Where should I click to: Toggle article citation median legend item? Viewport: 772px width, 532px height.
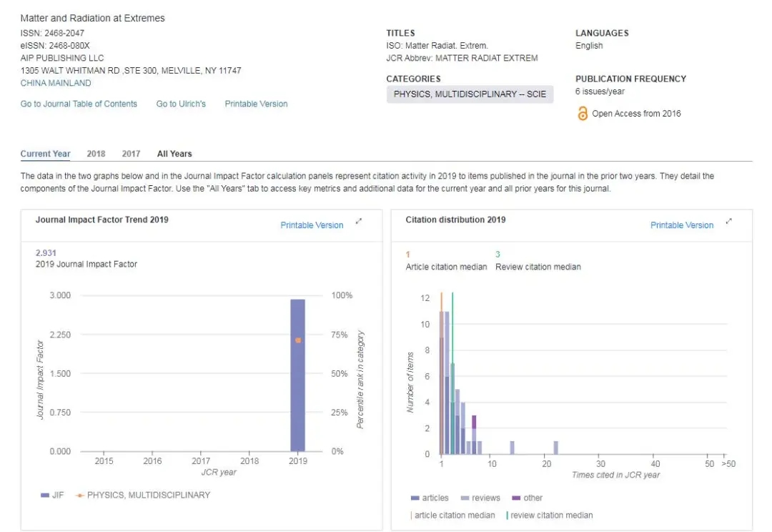[454, 515]
